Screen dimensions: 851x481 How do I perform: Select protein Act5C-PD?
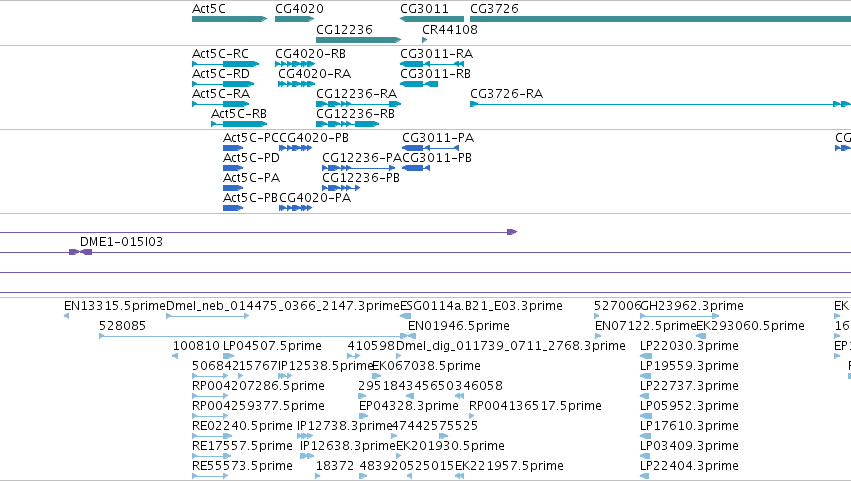coord(233,168)
